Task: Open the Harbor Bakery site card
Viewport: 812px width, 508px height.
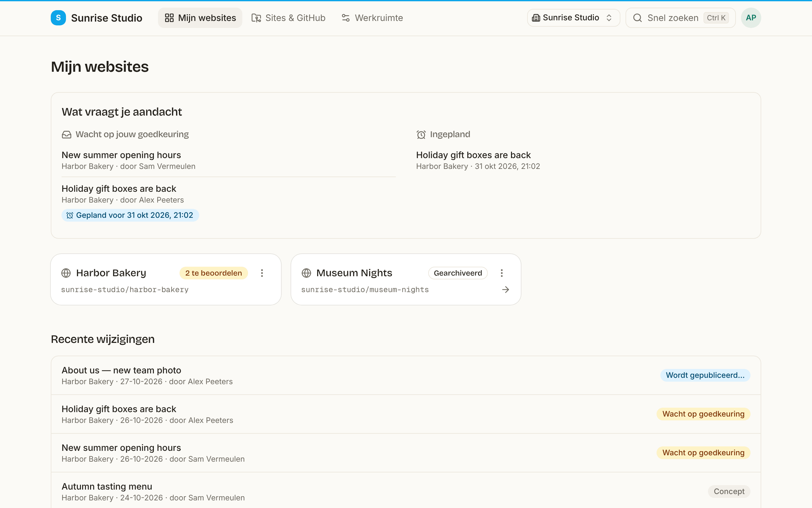Action: 166,279
